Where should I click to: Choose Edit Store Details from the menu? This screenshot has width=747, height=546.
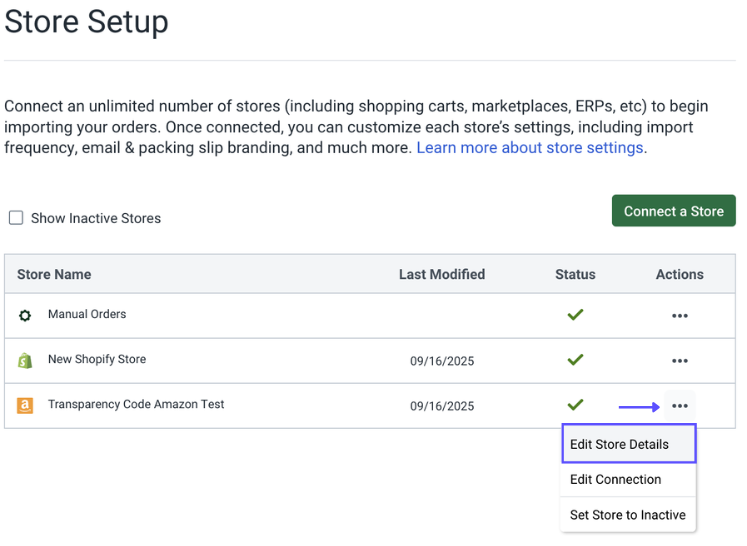coord(629,444)
